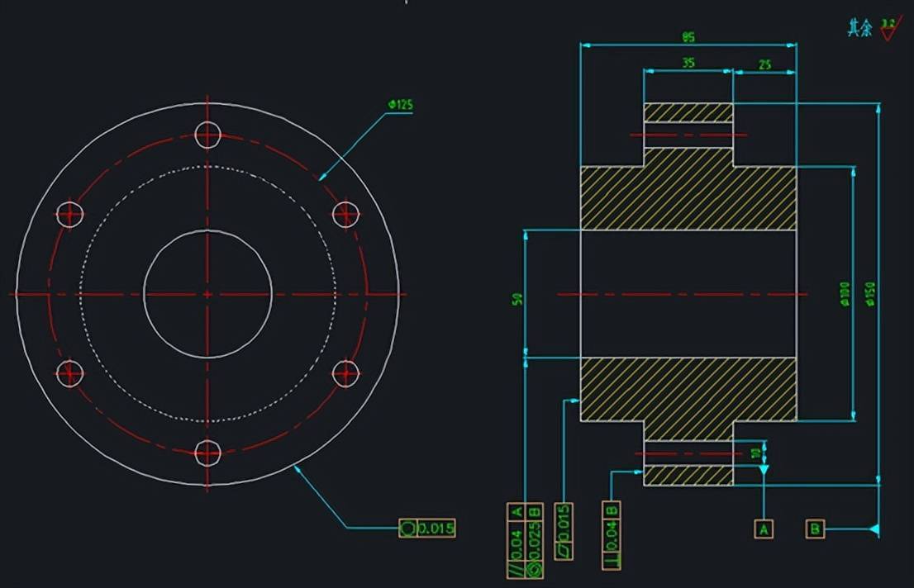Select the 35 dimension text
Viewport: 914px width, 588px height.
688,63
